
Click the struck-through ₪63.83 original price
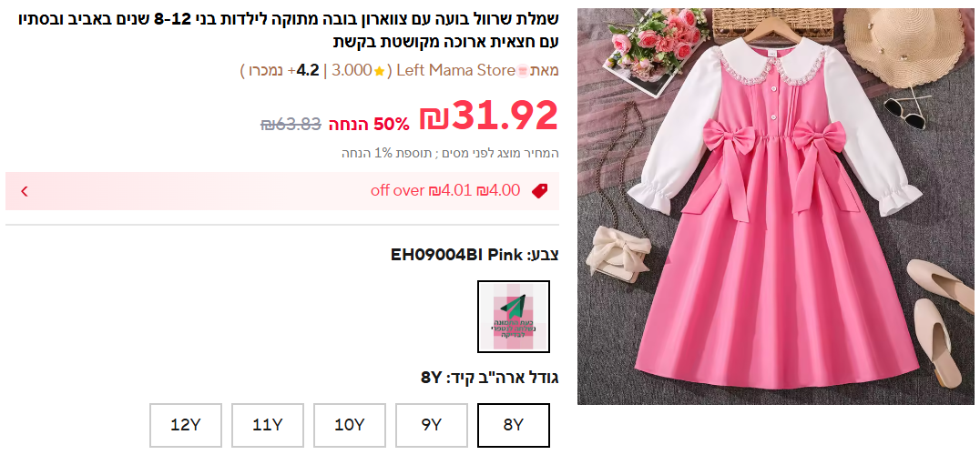coord(291,124)
